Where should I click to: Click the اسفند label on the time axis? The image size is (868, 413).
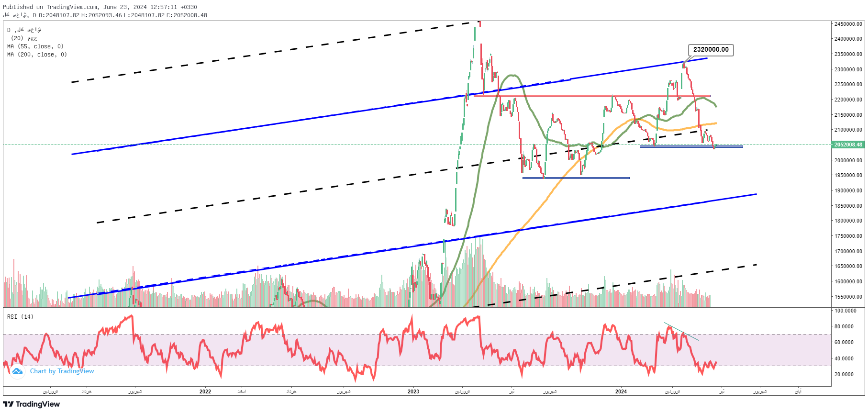(x=242, y=391)
